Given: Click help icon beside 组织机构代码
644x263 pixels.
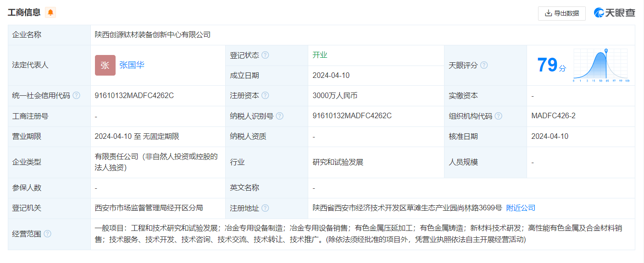Looking at the screenshot, I should tap(498, 116).
